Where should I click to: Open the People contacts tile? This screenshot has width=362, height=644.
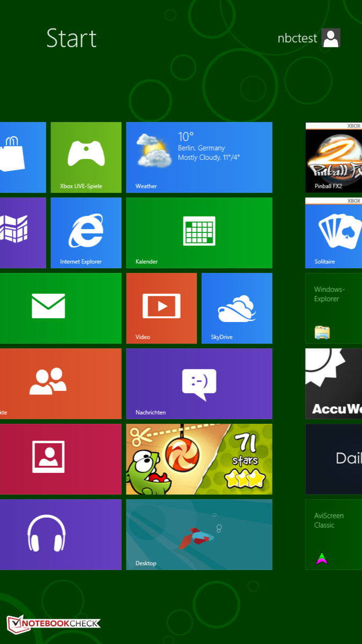point(59,383)
